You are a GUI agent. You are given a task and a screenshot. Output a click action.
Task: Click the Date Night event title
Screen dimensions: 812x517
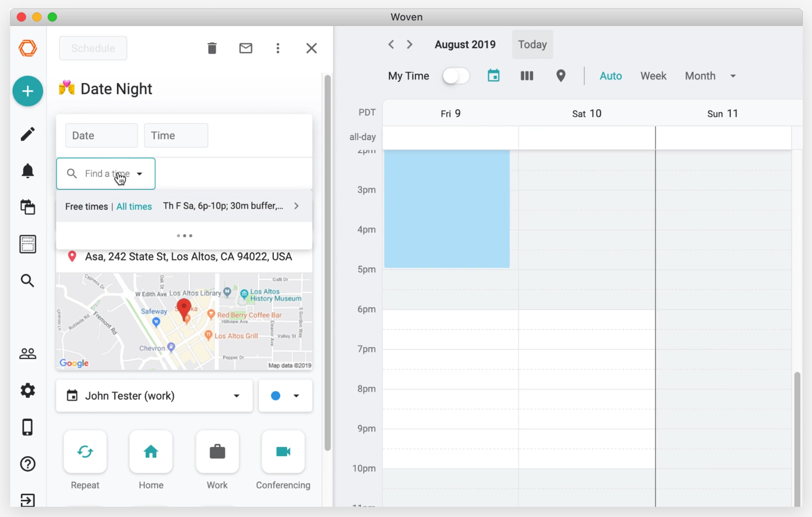coord(116,89)
